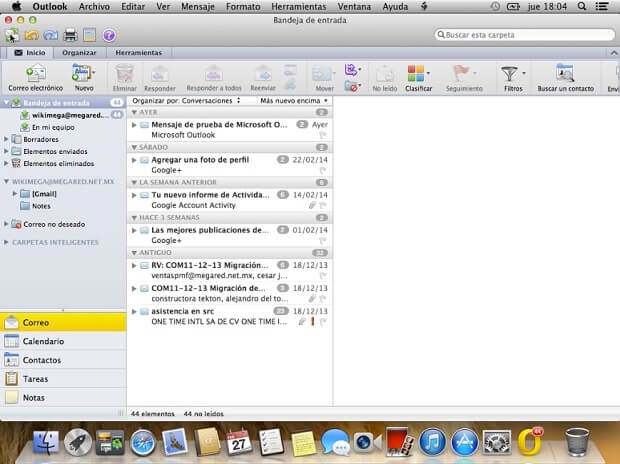Flag the Agregar una foto de perfil message
620x464 pixels.
pos(323,170)
